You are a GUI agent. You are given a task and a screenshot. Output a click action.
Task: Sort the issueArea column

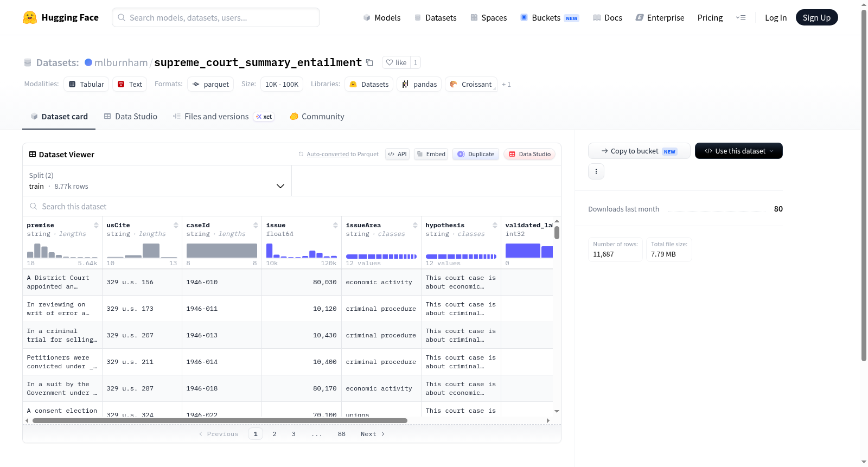point(415,225)
